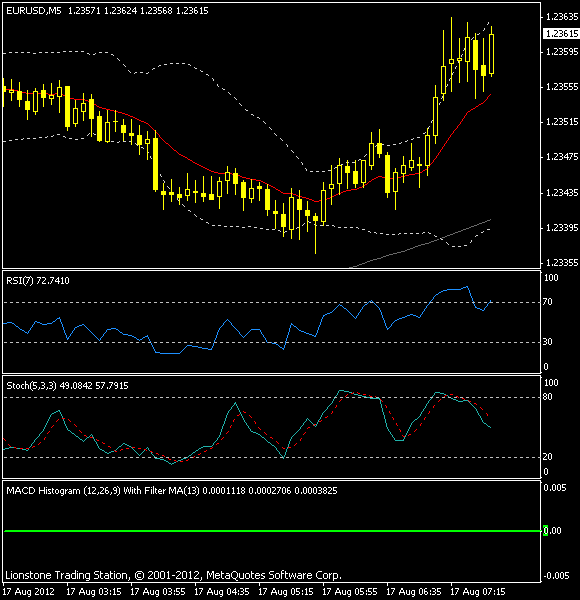Click the Lionstone Trading Station copyright text
Screen dimensions: 580x600
[173, 575]
